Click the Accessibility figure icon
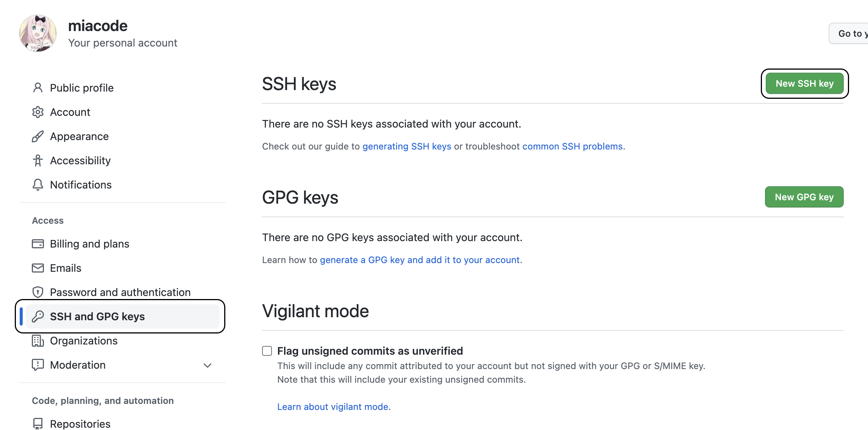This screenshot has width=868, height=430. tap(38, 160)
